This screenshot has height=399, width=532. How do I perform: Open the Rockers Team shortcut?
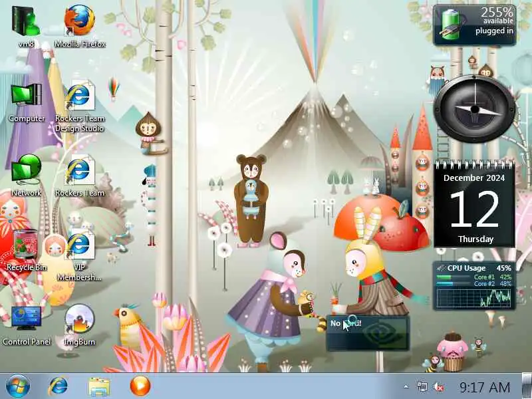pos(80,176)
